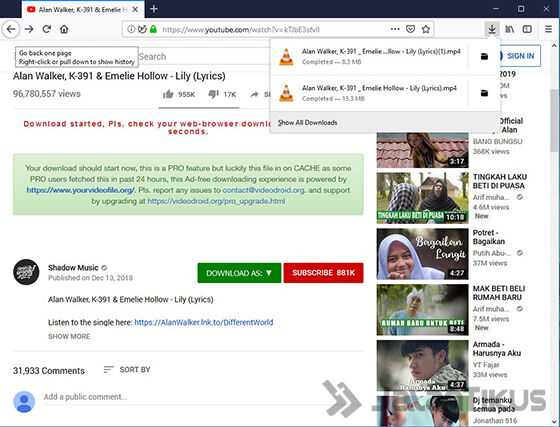Screen dimensions: 560x427
Task: Open containing folder for 13.3 MB download
Action: point(484,93)
